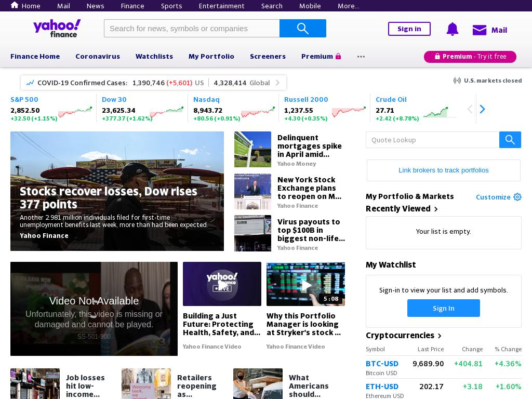This screenshot has height=399, width=532.
Task: Open the Screeners tab
Action: pyautogui.click(x=268, y=56)
